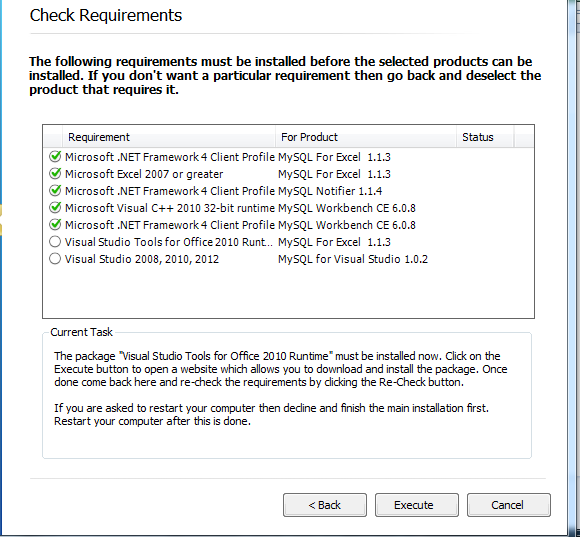Click the Execute button
Screen dimensions: 580x537
point(417,505)
